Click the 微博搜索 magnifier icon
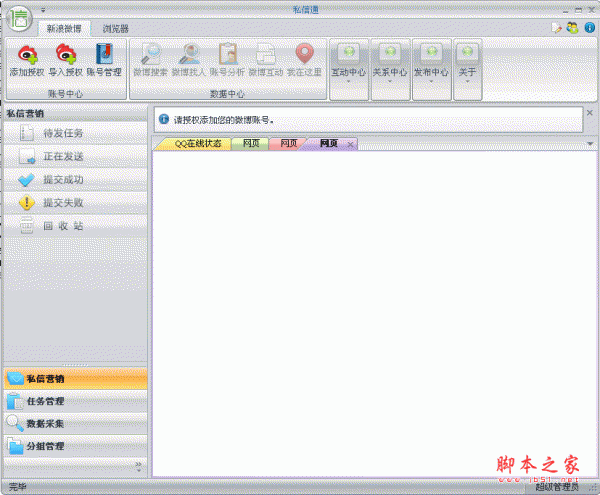Screen dimensions: 600x495 (151, 54)
